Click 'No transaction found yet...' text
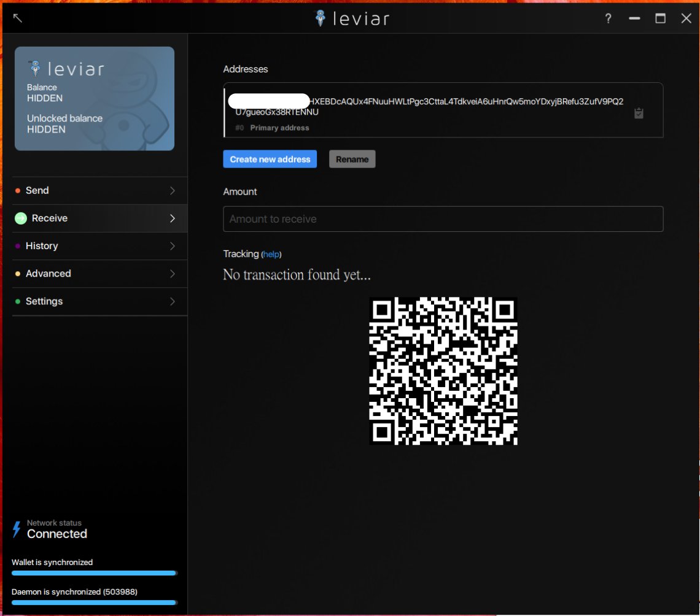This screenshot has height=616, width=700. 297,275
